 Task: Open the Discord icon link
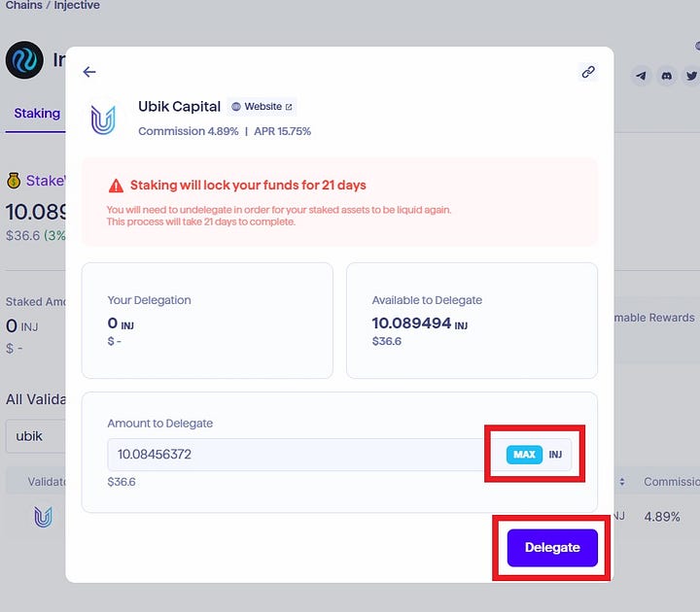click(666, 75)
